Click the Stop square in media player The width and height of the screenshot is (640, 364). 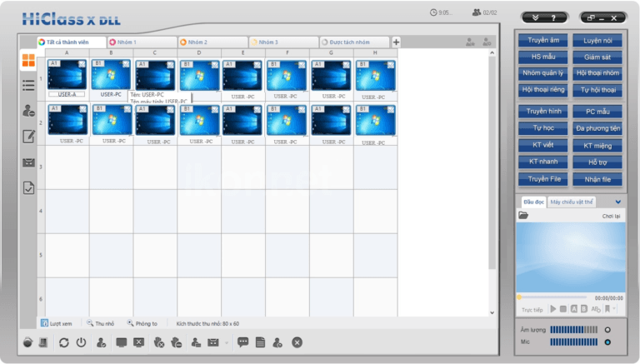(563, 309)
